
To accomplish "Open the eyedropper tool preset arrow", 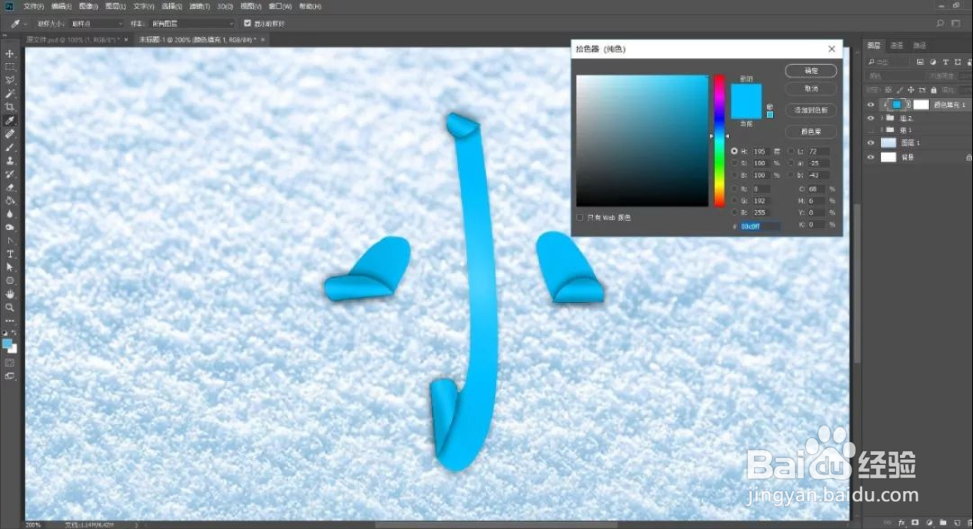I will (x=25, y=24).
